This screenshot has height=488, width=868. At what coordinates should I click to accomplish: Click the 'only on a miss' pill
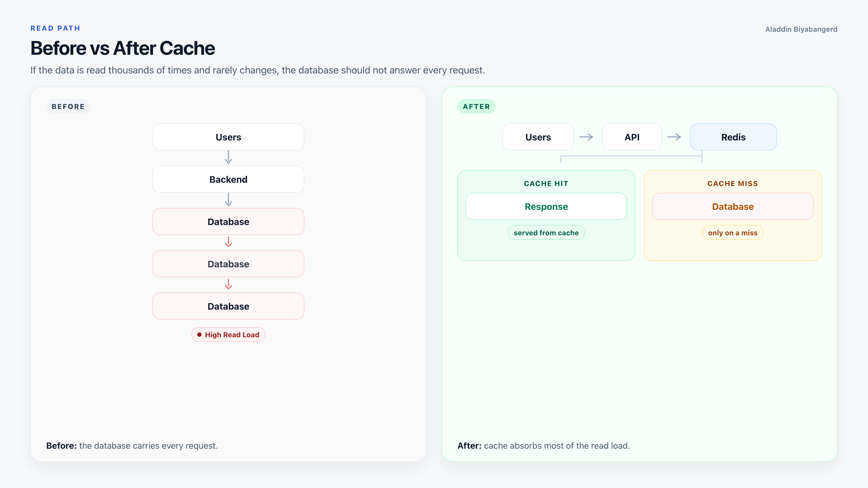pos(733,233)
